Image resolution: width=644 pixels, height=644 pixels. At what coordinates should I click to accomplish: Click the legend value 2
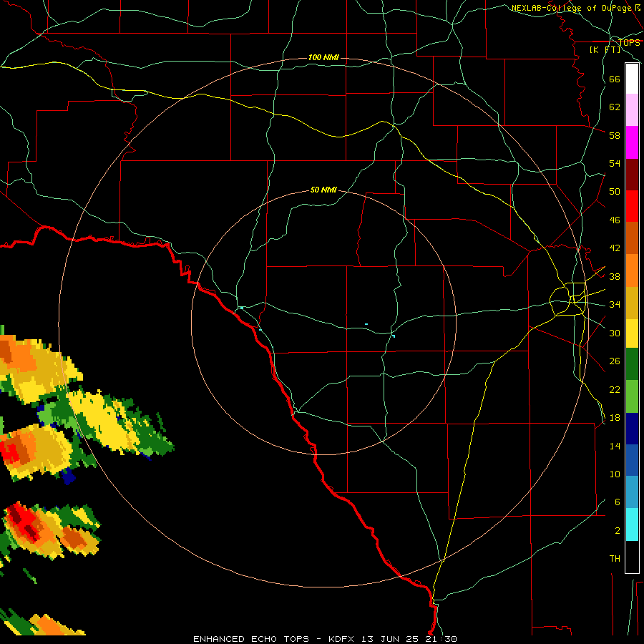tap(618, 531)
